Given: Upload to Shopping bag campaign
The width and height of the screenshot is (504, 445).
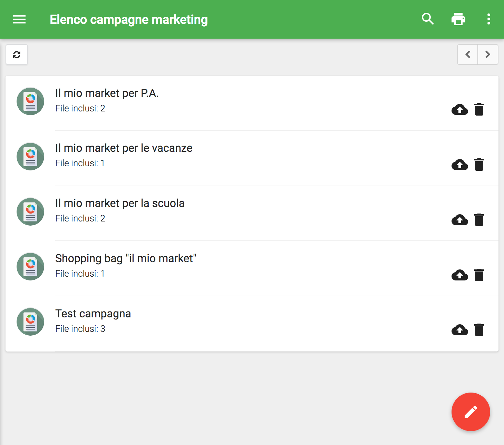Looking at the screenshot, I should click(459, 275).
